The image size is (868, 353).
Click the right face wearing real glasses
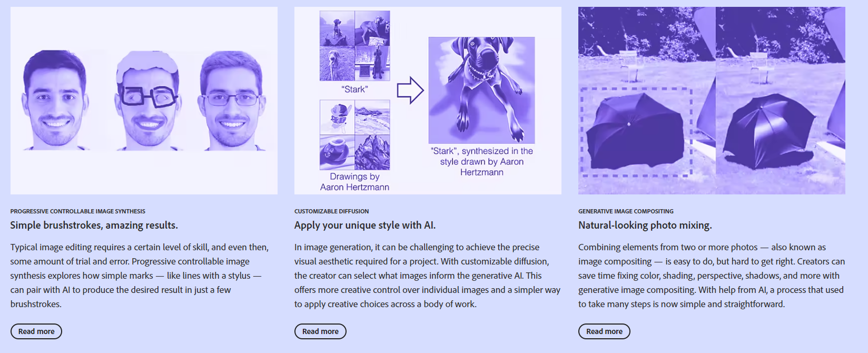coord(231,101)
